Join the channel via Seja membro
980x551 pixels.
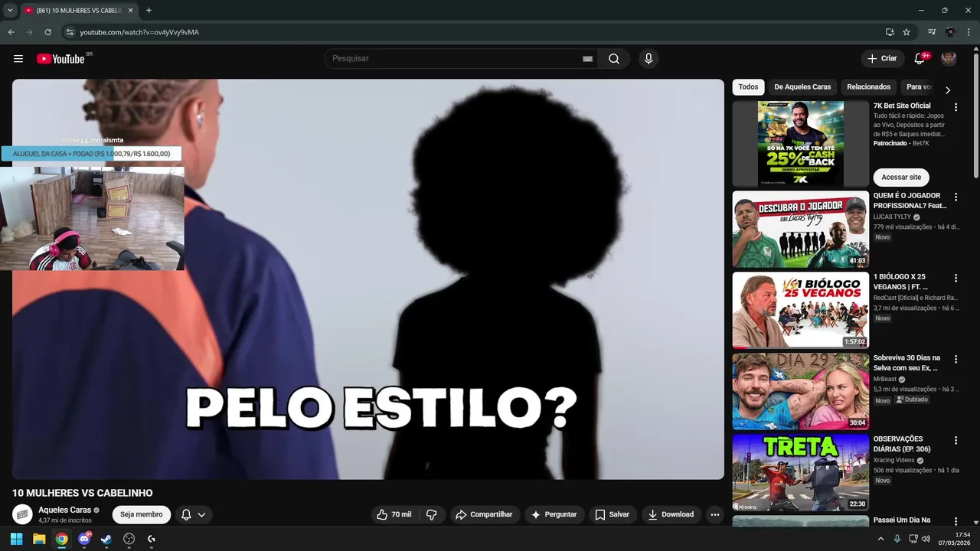click(142, 515)
